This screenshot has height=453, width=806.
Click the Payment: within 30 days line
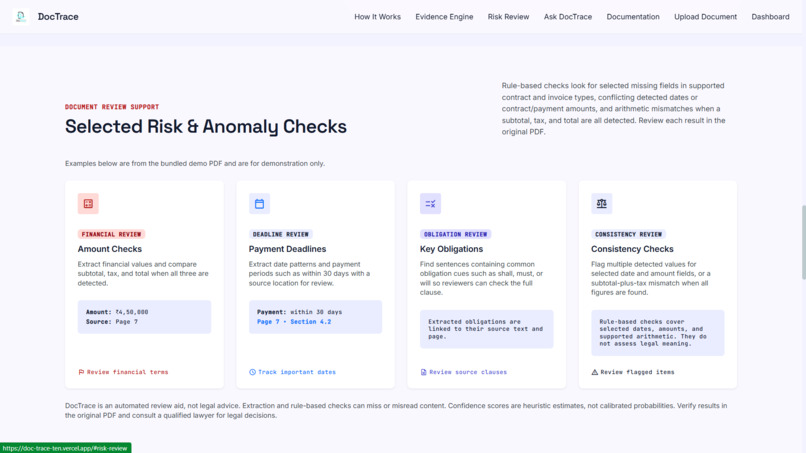click(x=299, y=312)
